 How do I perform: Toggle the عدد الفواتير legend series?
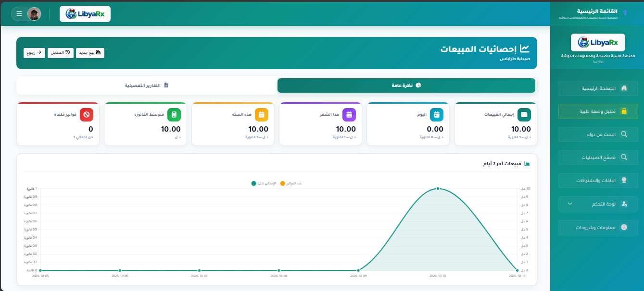point(290,183)
